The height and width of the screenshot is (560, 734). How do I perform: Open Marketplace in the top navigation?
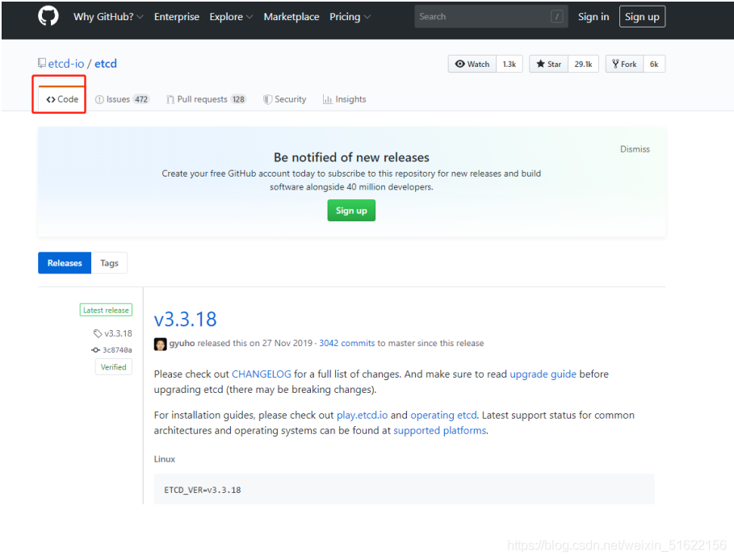tap(292, 17)
